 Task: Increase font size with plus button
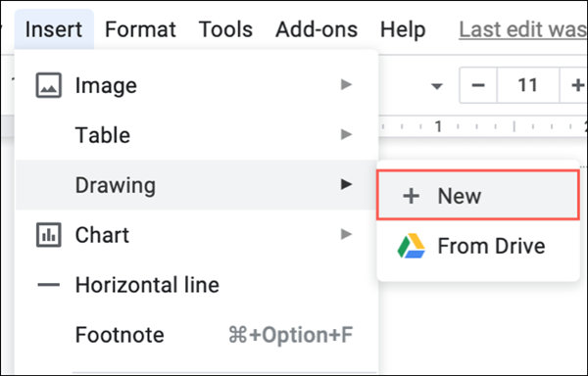coord(574,85)
